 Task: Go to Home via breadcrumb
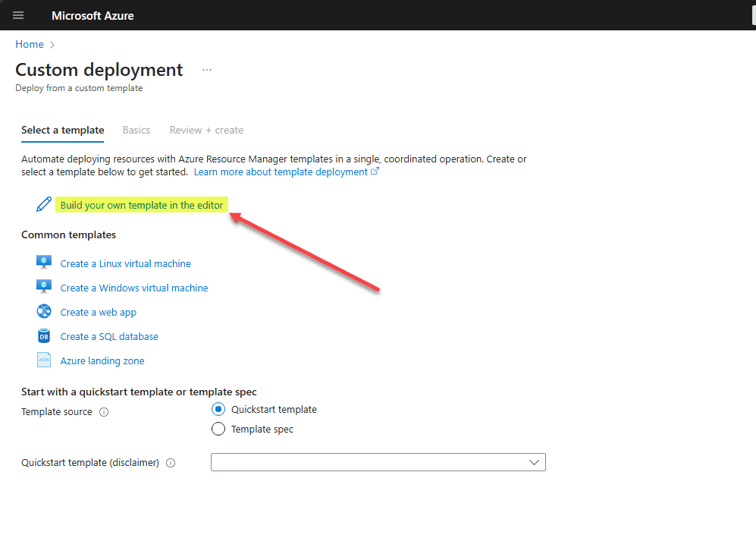(30, 44)
